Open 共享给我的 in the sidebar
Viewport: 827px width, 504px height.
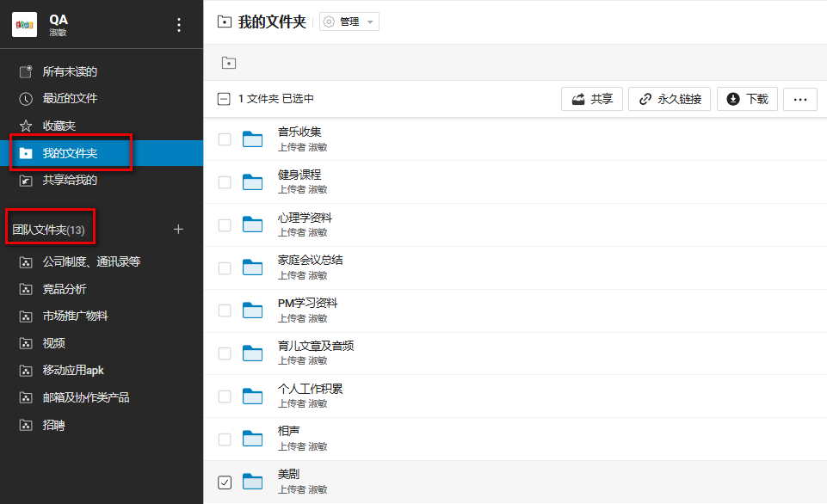68,180
